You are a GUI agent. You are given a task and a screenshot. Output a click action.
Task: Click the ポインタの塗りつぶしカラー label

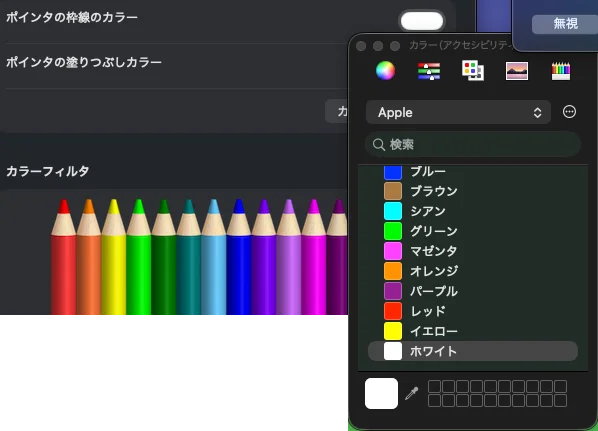coord(84,62)
